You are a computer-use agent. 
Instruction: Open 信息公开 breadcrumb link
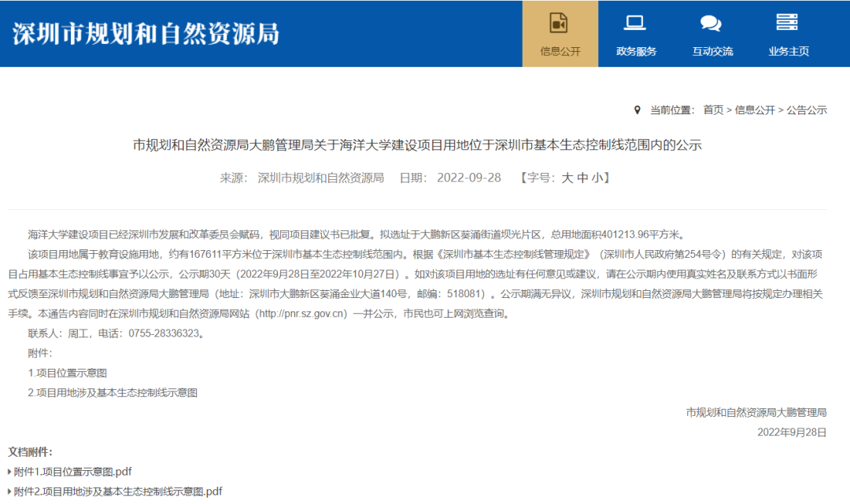pos(755,110)
